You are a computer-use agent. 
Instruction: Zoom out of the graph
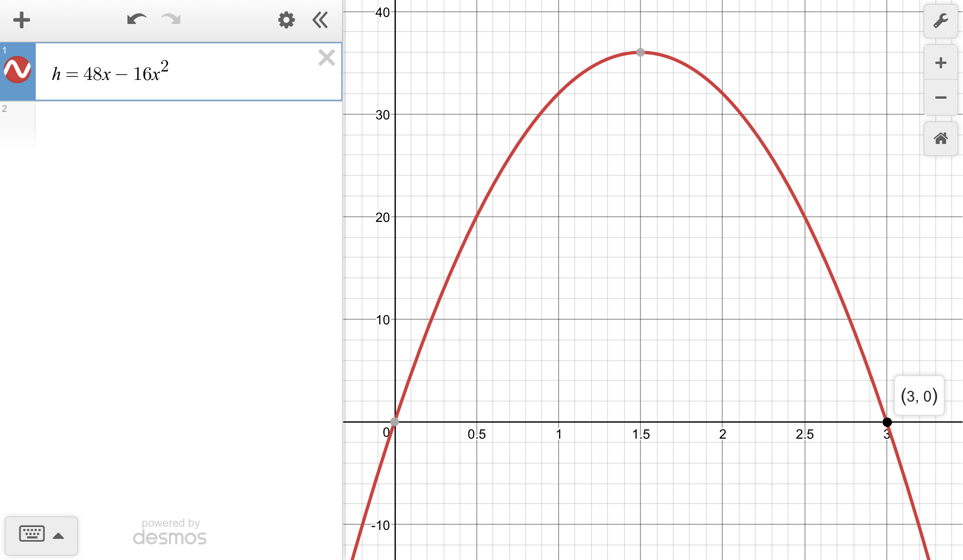pos(940,98)
